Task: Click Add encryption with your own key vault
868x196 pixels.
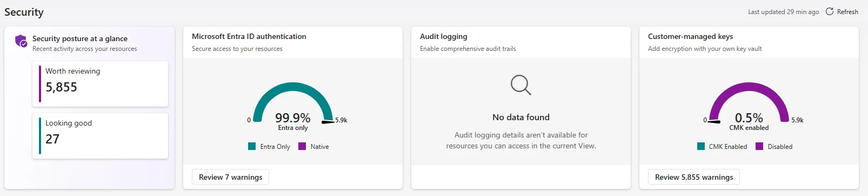Action: click(x=705, y=49)
